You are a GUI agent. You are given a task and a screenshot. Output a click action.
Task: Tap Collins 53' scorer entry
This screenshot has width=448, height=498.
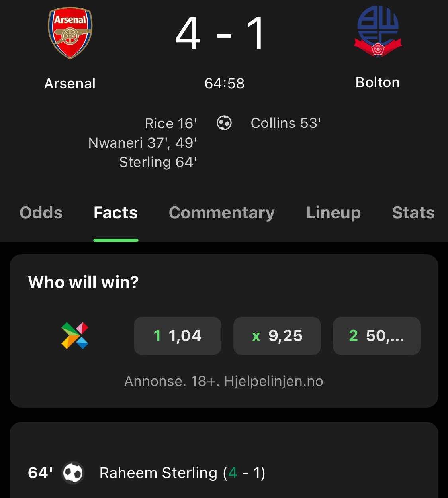pos(286,123)
